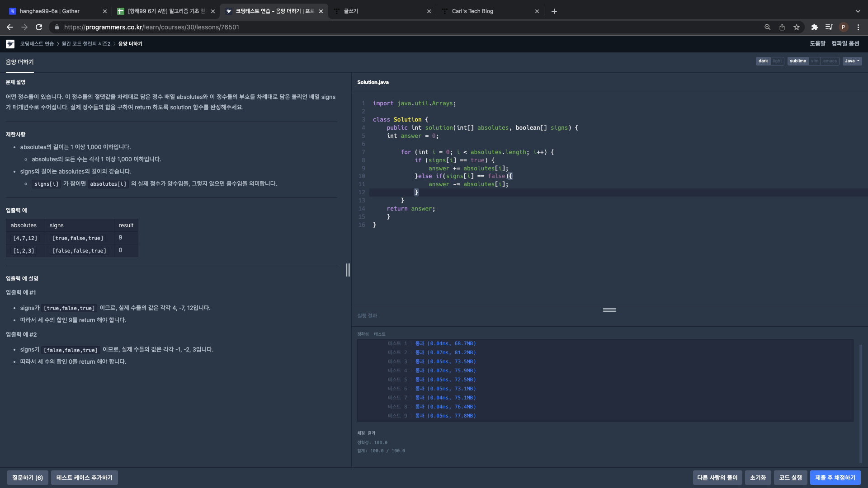Select the emacs keybinding mode
Viewport: 868px width, 488px height.
pyautogui.click(x=830, y=61)
